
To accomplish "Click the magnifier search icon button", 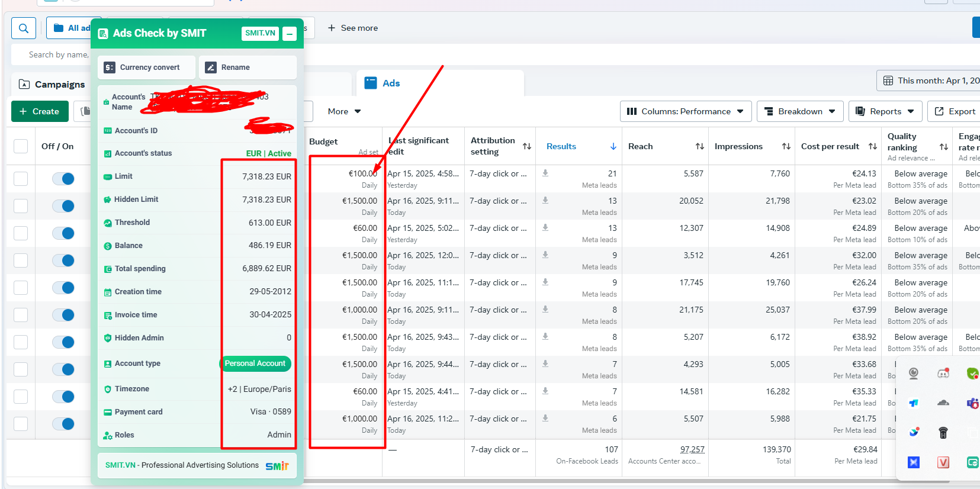I will tap(24, 28).
